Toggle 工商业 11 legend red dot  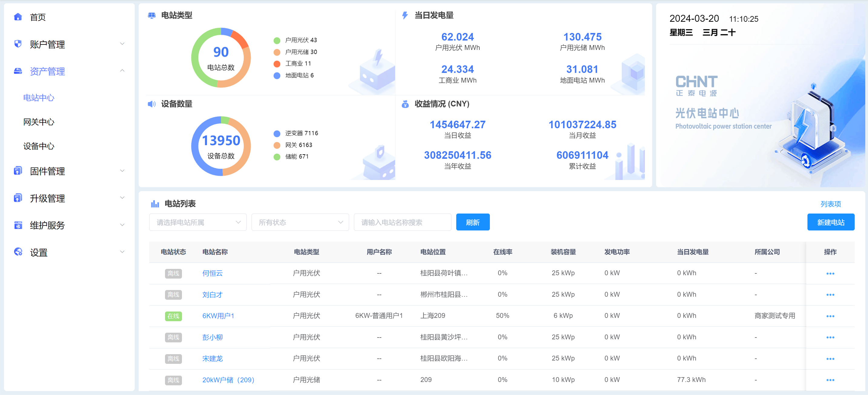(277, 64)
